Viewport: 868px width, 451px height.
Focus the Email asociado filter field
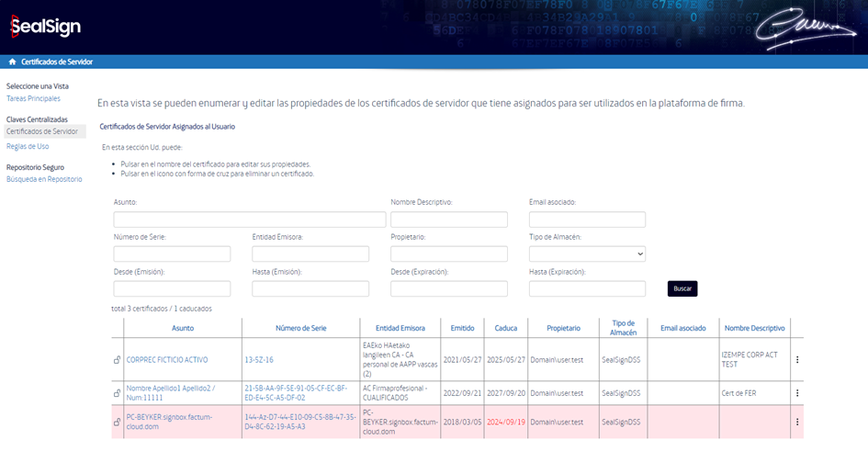point(587,220)
